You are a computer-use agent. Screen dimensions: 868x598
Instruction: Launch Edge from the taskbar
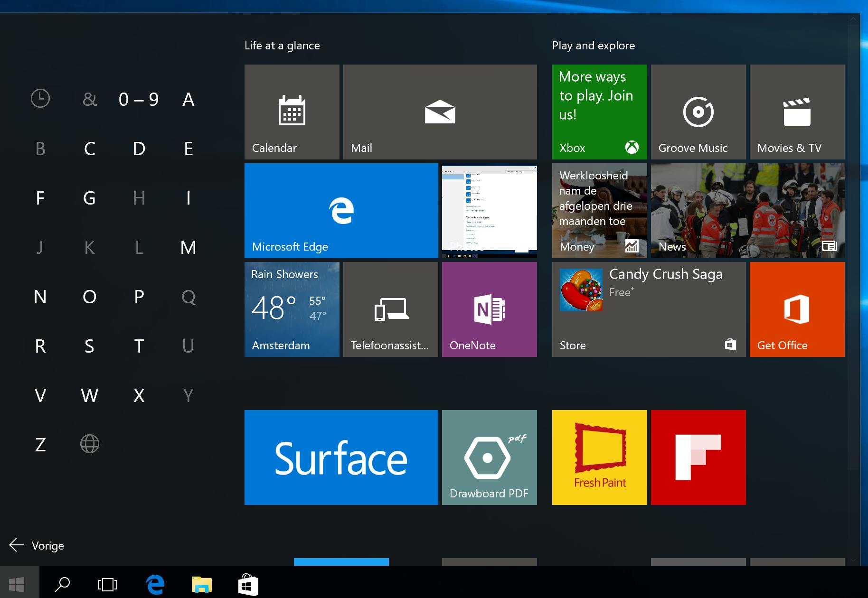155,584
